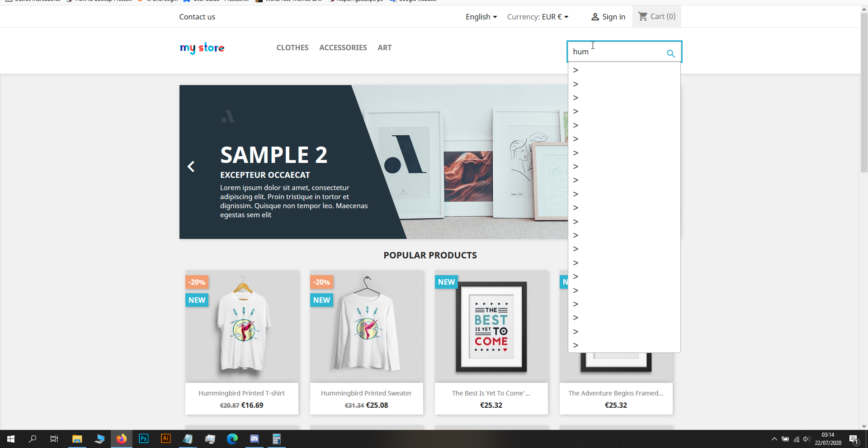Click the shopping cart icon
This screenshot has width=868, height=448.
(643, 17)
